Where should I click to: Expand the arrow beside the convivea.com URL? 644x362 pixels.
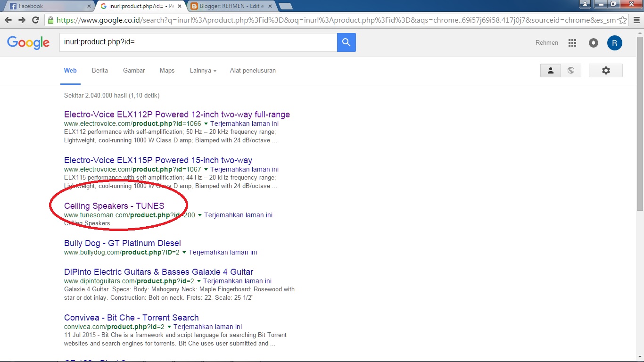(x=169, y=327)
